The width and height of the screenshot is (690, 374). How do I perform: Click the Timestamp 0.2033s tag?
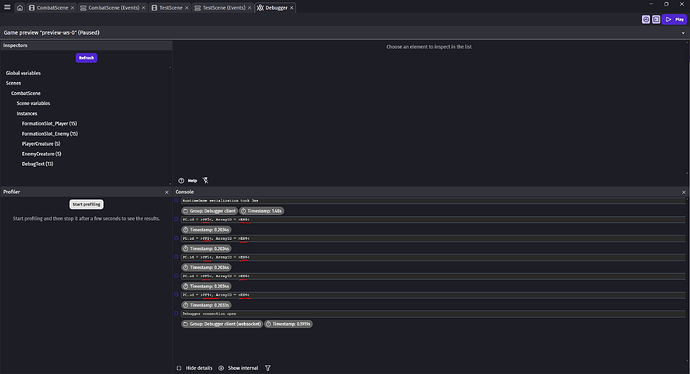(206, 305)
